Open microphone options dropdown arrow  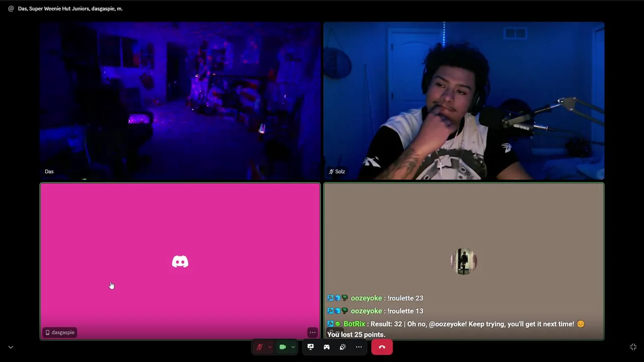(x=270, y=347)
